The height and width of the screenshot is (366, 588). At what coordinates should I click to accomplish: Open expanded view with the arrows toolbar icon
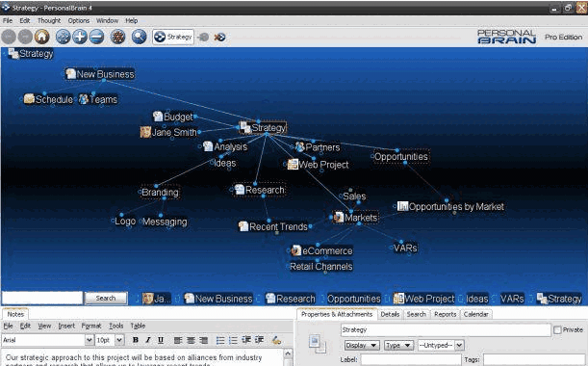click(x=63, y=37)
